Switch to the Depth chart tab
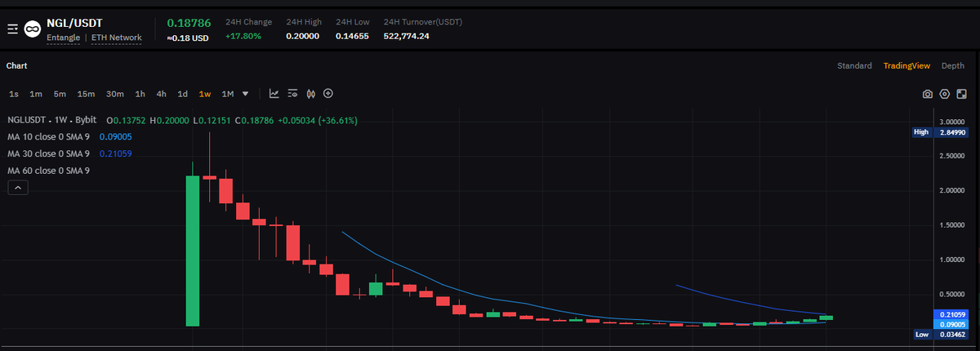Viewport: 980px width, 351px height. click(953, 65)
